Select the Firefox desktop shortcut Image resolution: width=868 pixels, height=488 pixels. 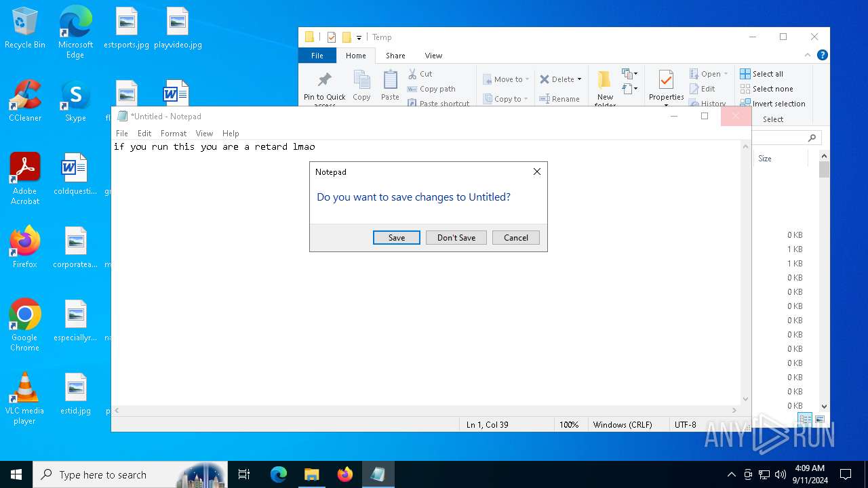25,247
